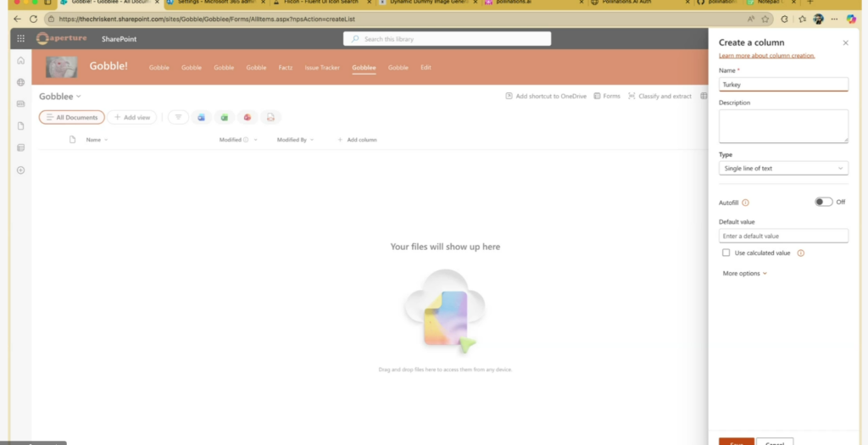Click the Create plus icon in left rail
This screenshot has width=868, height=445.
click(x=20, y=170)
